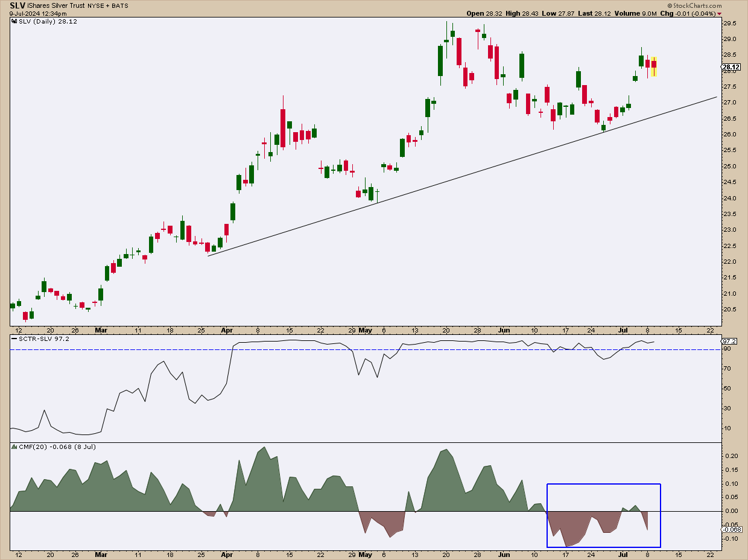
Task: Click the 97.2 SCTR value tag on axis
Action: [729, 341]
